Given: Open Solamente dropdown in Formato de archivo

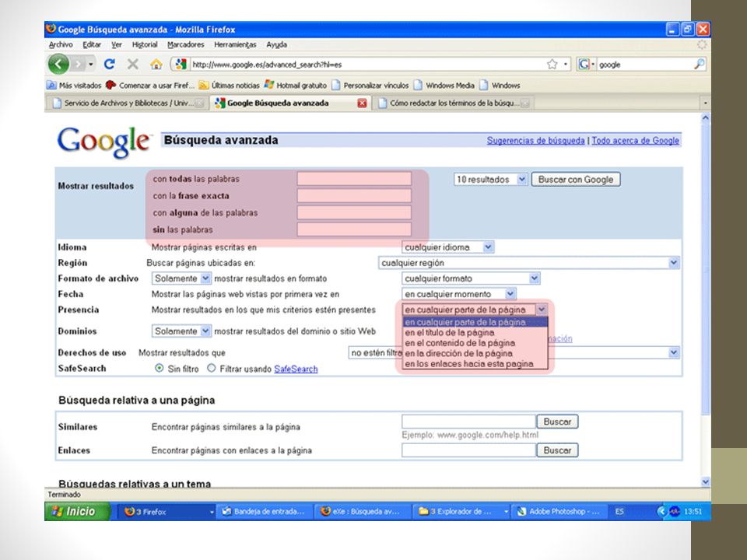Looking at the screenshot, I should (181, 278).
